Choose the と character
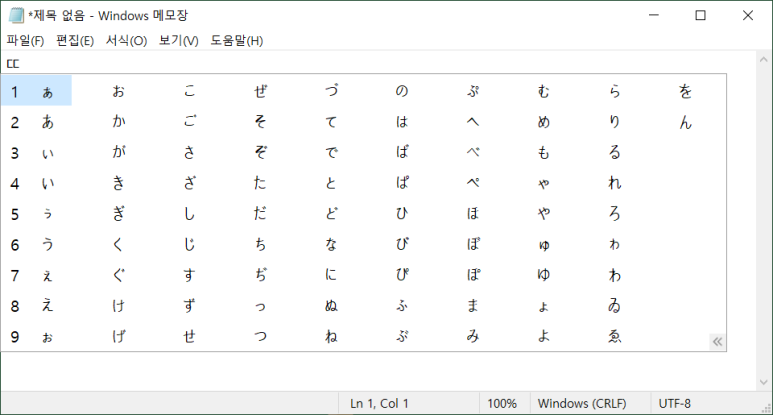 331,183
